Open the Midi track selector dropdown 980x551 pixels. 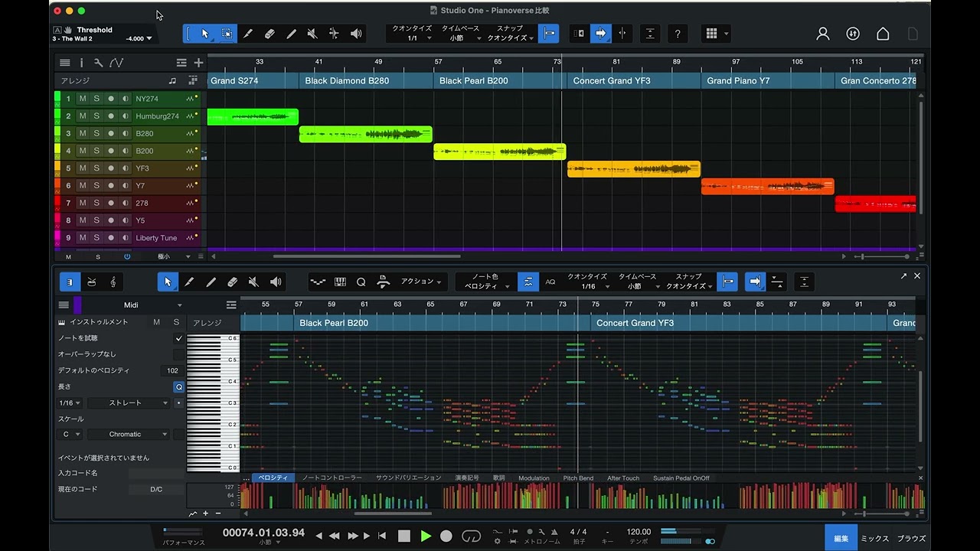pyautogui.click(x=133, y=305)
